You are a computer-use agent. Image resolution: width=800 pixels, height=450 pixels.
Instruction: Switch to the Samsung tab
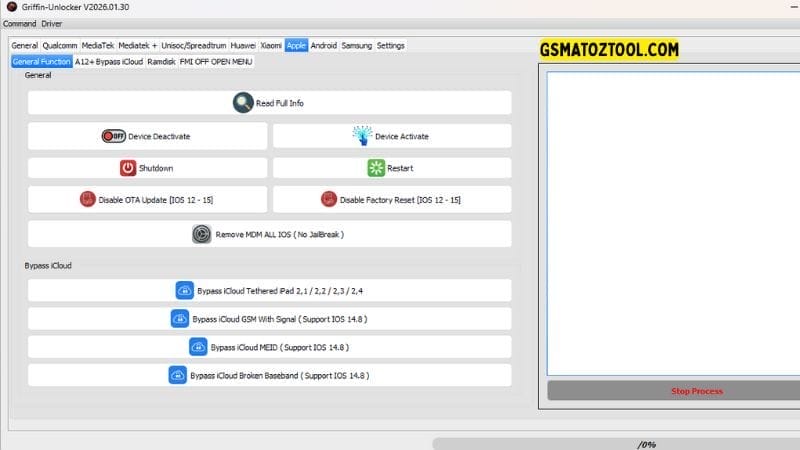pos(357,45)
